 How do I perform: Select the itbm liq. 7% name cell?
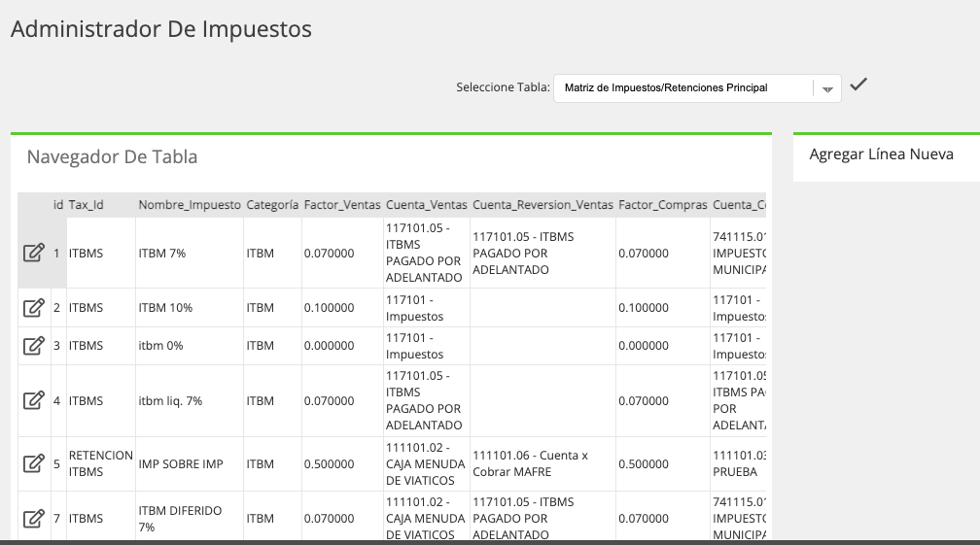(189, 401)
